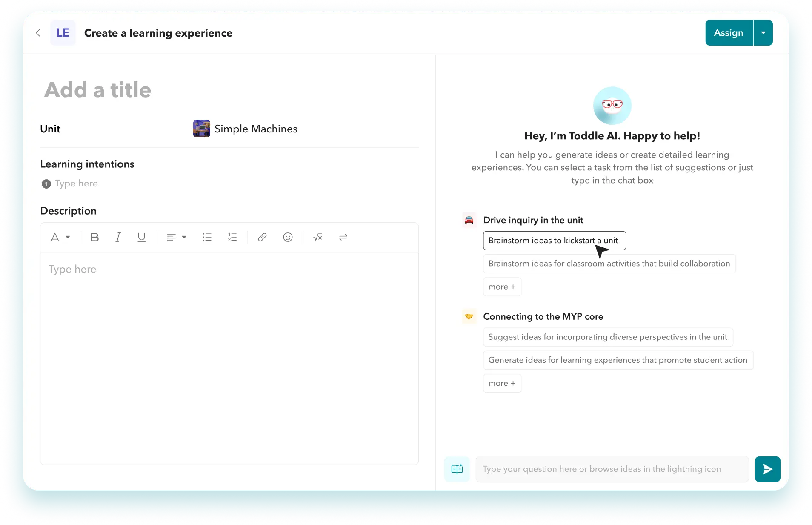
Task: Apply bold formatting in the description toolbar
Action: point(94,237)
